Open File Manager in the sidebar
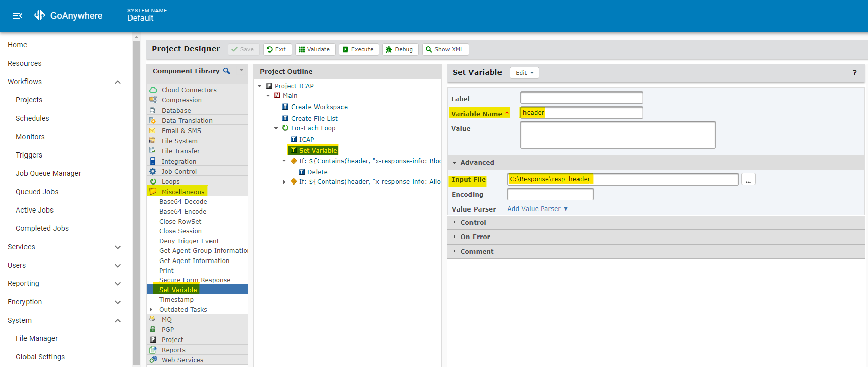 (x=37, y=338)
